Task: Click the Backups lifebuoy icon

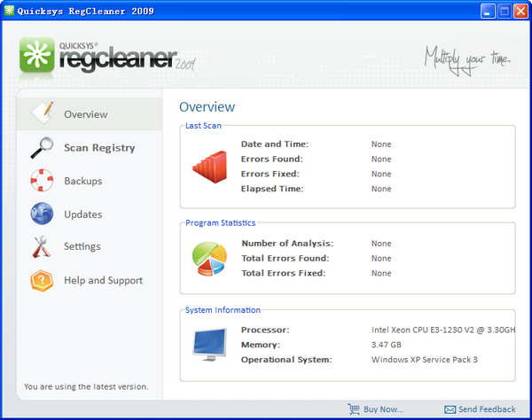Action: click(42, 181)
